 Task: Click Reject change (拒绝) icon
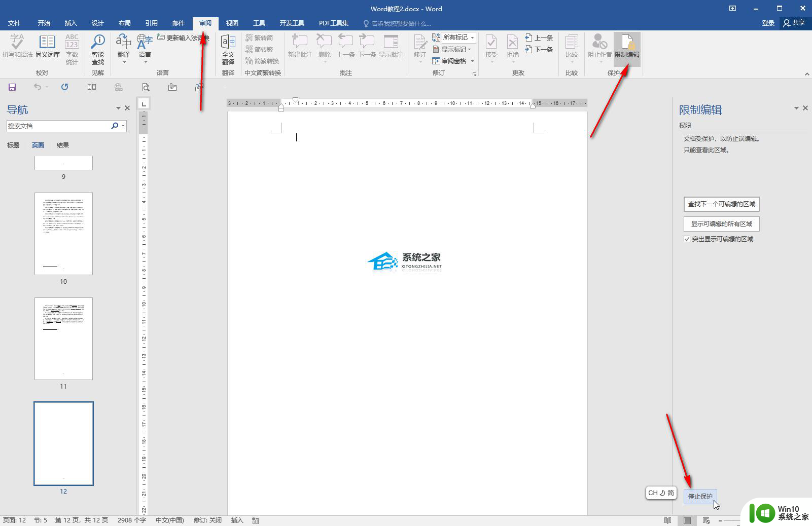[513, 48]
